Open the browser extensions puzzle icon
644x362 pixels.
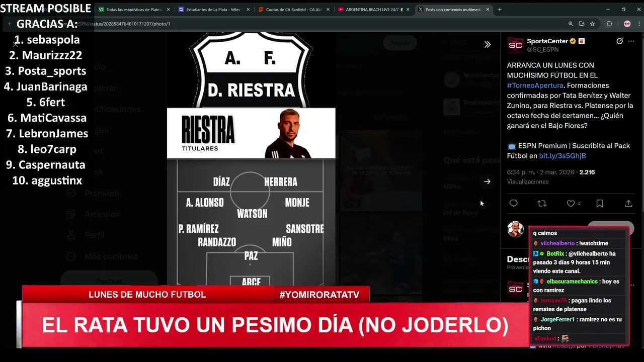click(x=609, y=24)
